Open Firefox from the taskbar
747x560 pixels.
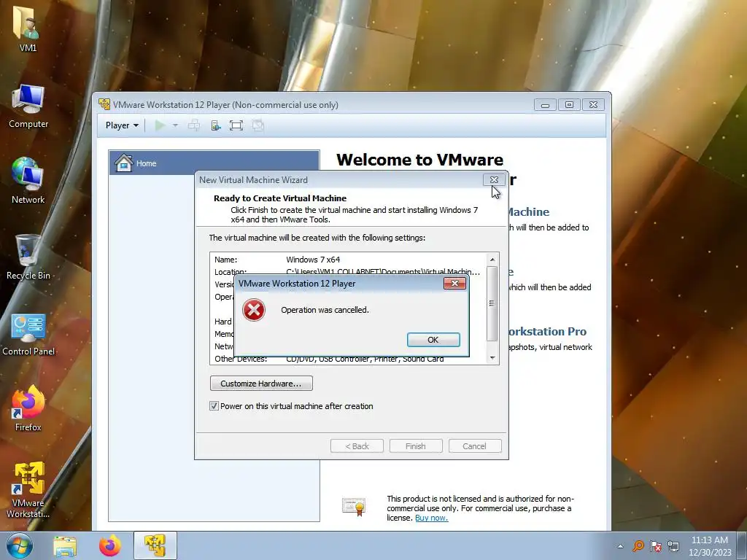[109, 546]
